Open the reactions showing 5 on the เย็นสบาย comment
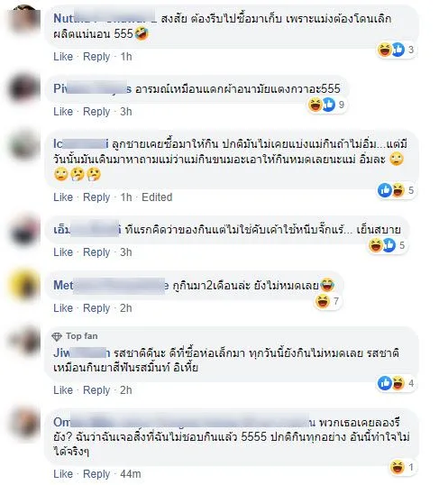Screen dimensions: 448x485 coord(387,245)
